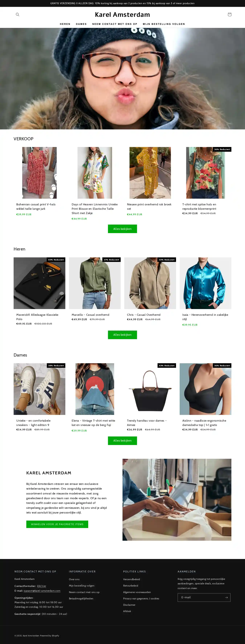Click the klik hier contact form link
The width and height of the screenshot is (245, 644).
point(42,586)
